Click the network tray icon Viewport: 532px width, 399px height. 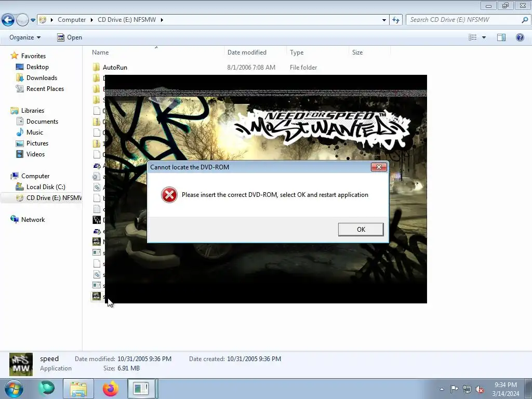point(467,389)
